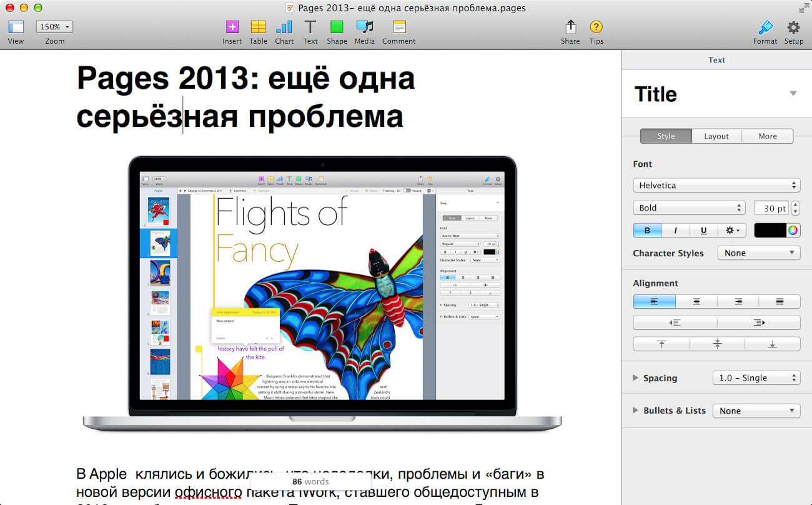
Task: Click the document title text
Action: point(245,97)
